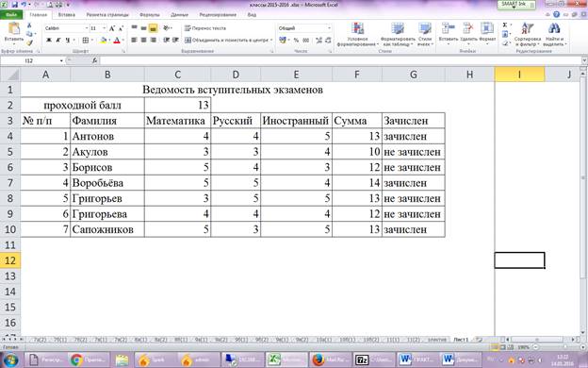
Task: Toggle Wrap Text (Перенос текста)
Action: 205,28
